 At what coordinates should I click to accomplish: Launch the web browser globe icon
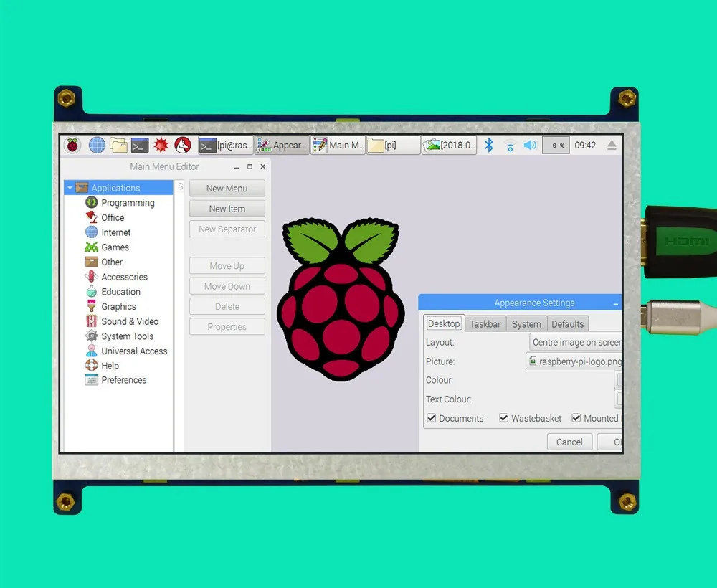point(97,146)
